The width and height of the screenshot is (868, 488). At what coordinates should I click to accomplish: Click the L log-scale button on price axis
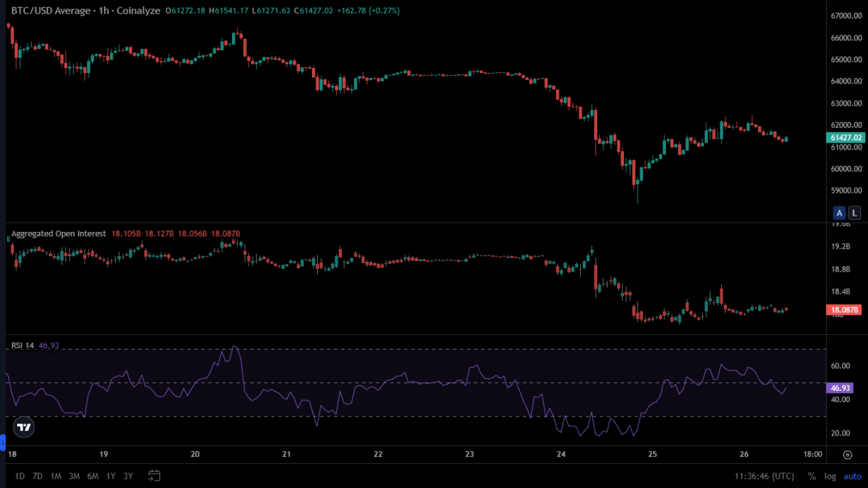pos(855,212)
